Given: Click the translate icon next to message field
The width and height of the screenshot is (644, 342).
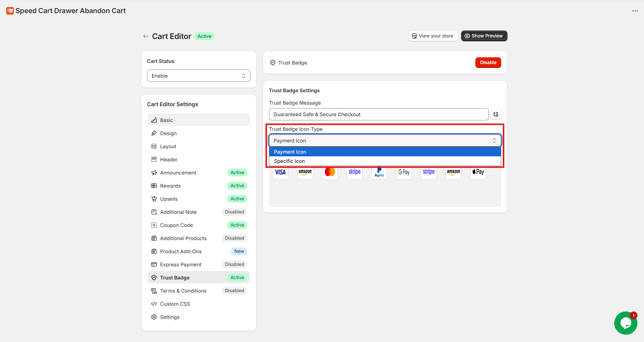Looking at the screenshot, I should (496, 114).
